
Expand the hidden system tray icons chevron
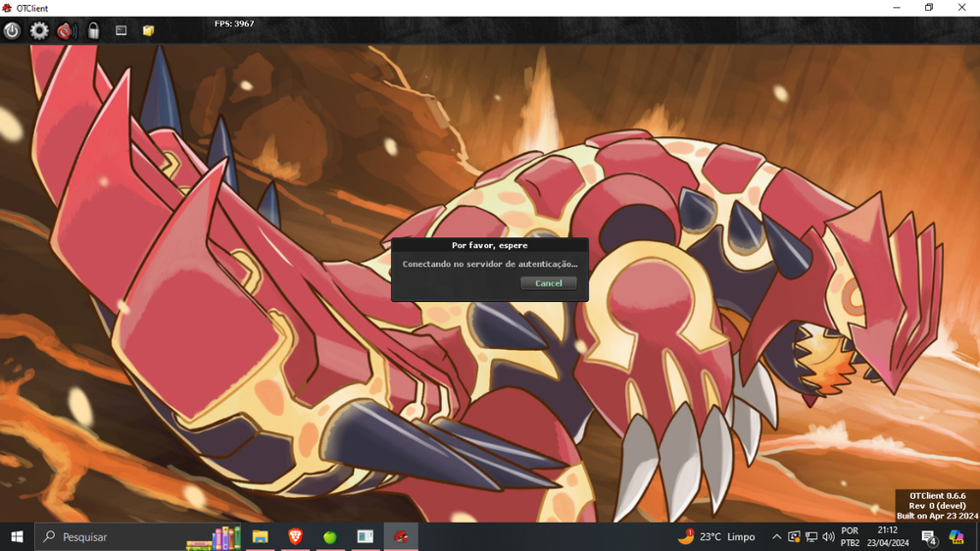pos(777,536)
